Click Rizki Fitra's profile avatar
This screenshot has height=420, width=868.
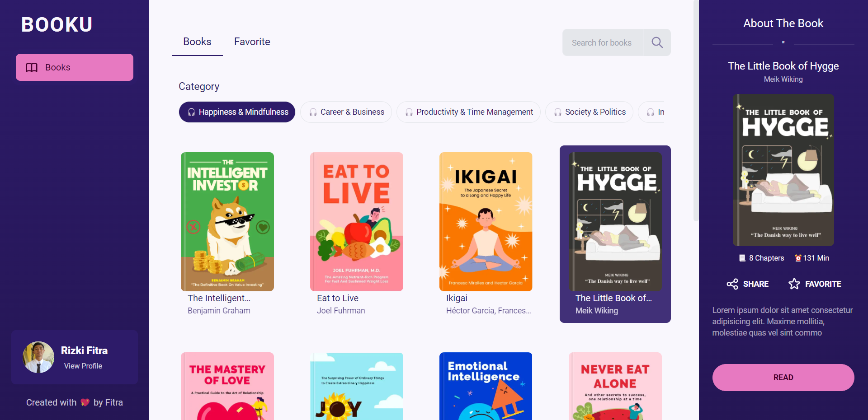coord(38,357)
